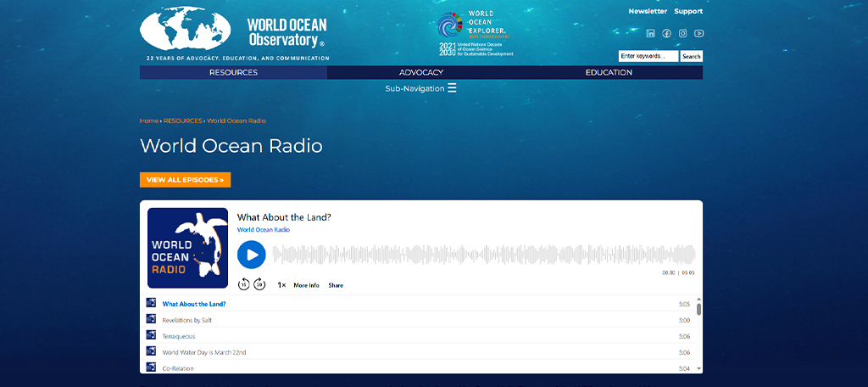Click the playlist scroll down arrow
Viewport: 868px width, 387px height.
pos(698,368)
